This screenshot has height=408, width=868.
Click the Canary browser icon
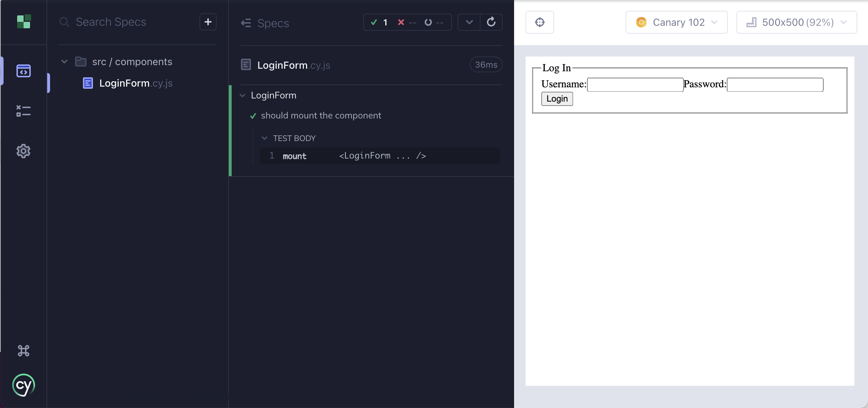point(641,22)
